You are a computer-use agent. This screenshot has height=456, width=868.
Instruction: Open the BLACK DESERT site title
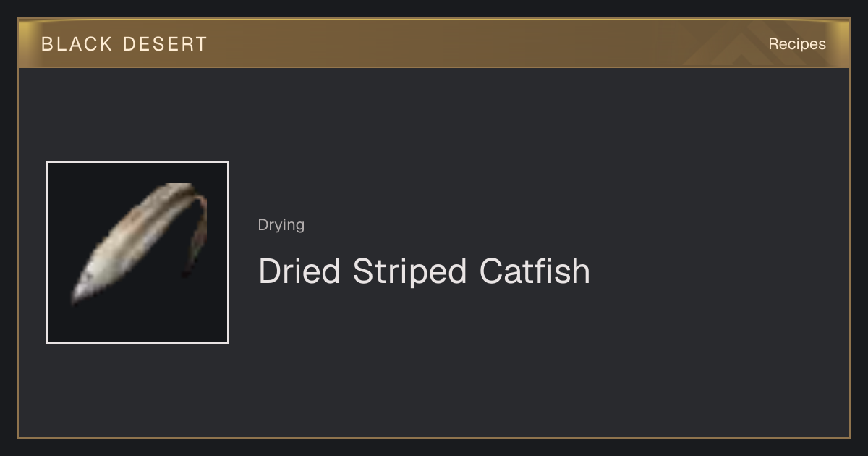pyautogui.click(x=124, y=44)
